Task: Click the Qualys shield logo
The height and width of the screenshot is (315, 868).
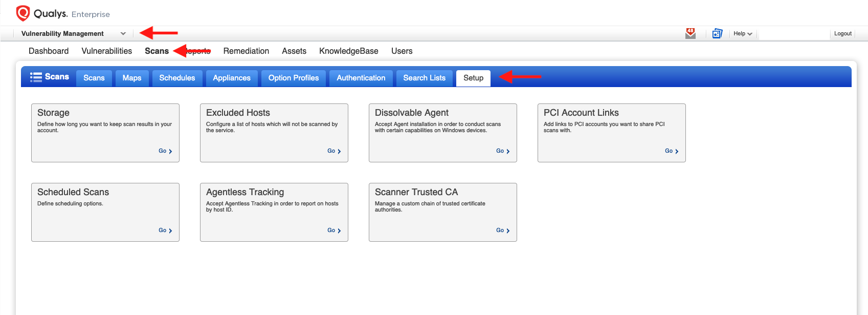Action: coord(23,13)
